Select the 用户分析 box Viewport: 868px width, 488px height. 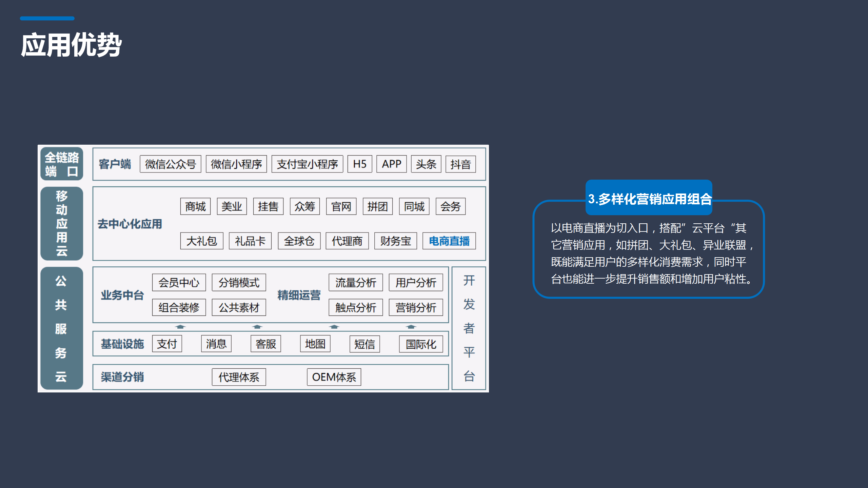[x=416, y=282]
